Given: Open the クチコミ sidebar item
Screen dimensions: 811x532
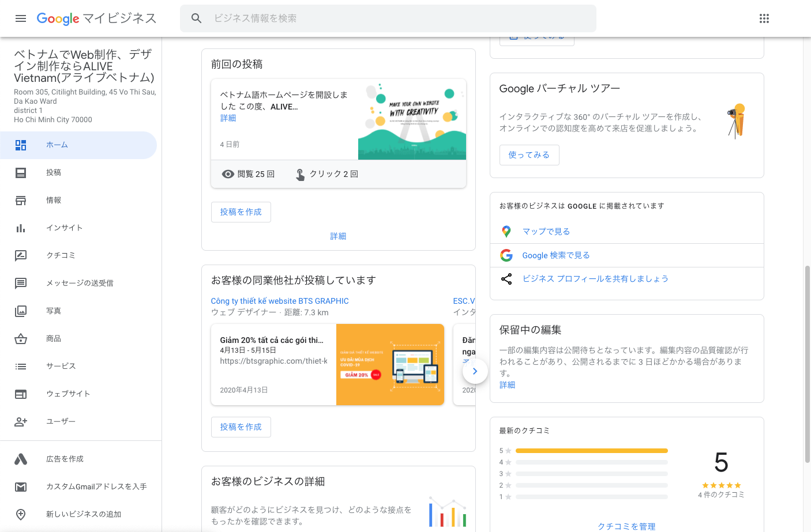Looking at the screenshot, I should [x=61, y=255].
